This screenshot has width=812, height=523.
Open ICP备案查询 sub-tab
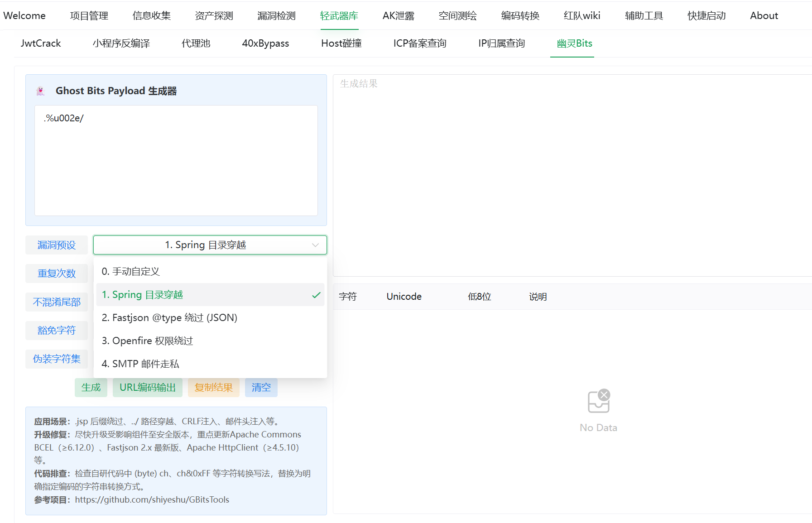click(x=420, y=43)
